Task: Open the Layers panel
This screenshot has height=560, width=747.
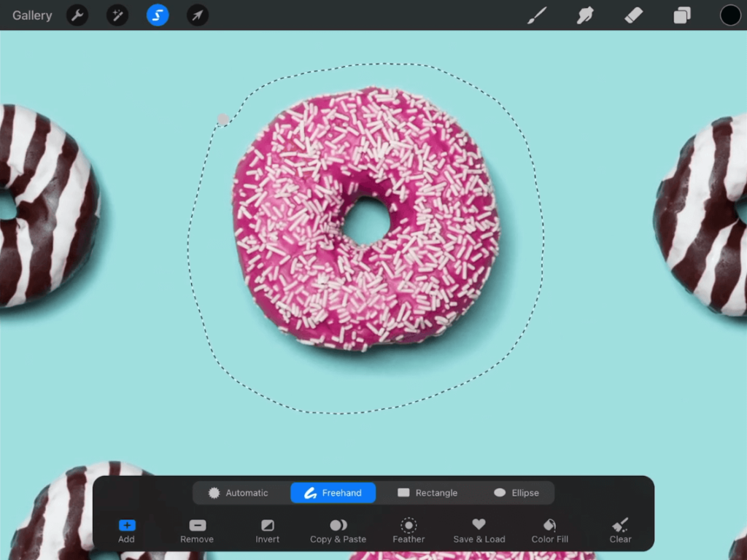Action: click(x=681, y=15)
